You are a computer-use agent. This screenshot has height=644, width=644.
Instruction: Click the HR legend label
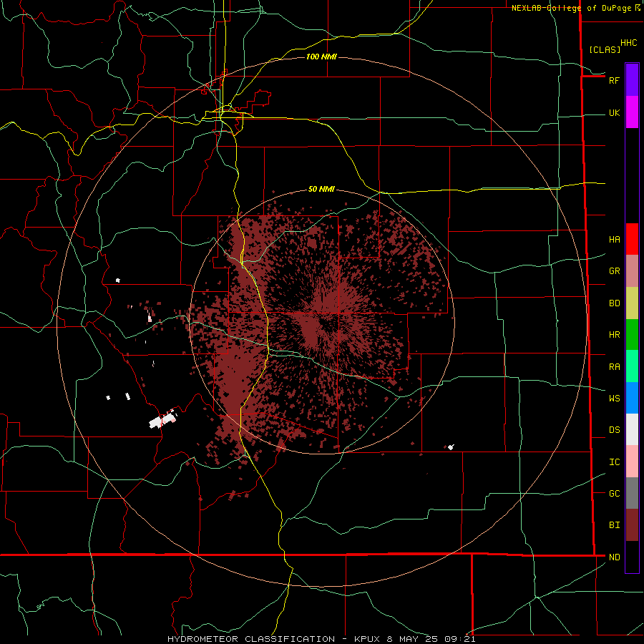click(x=614, y=335)
